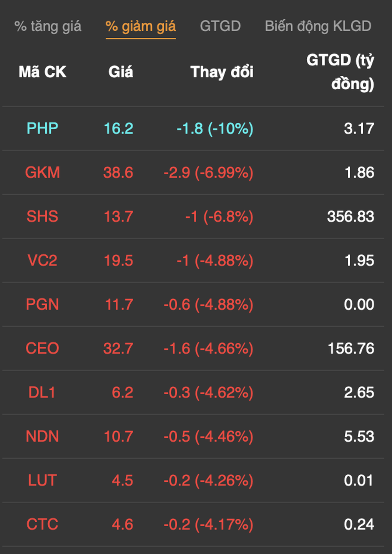Open the NDN stock ticker
This screenshot has width=392, height=554.
(x=42, y=436)
